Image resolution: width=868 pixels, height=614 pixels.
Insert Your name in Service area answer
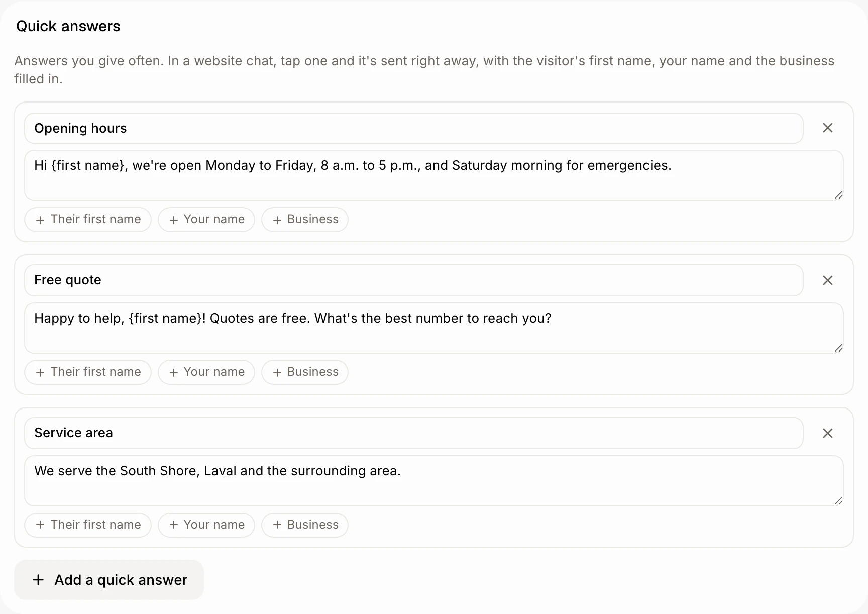(206, 525)
